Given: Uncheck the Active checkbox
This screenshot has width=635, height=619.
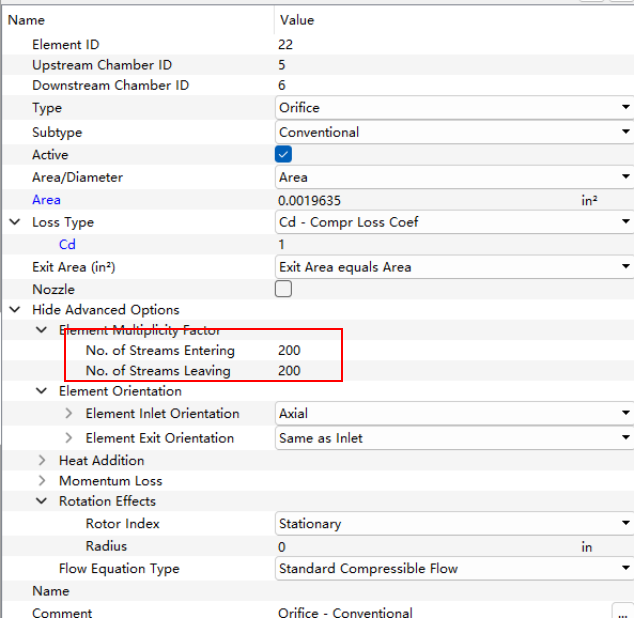Looking at the screenshot, I should [x=283, y=154].
